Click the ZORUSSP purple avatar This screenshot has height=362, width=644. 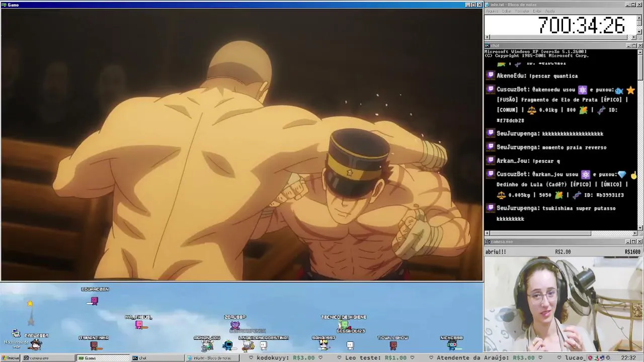pyautogui.click(x=235, y=325)
